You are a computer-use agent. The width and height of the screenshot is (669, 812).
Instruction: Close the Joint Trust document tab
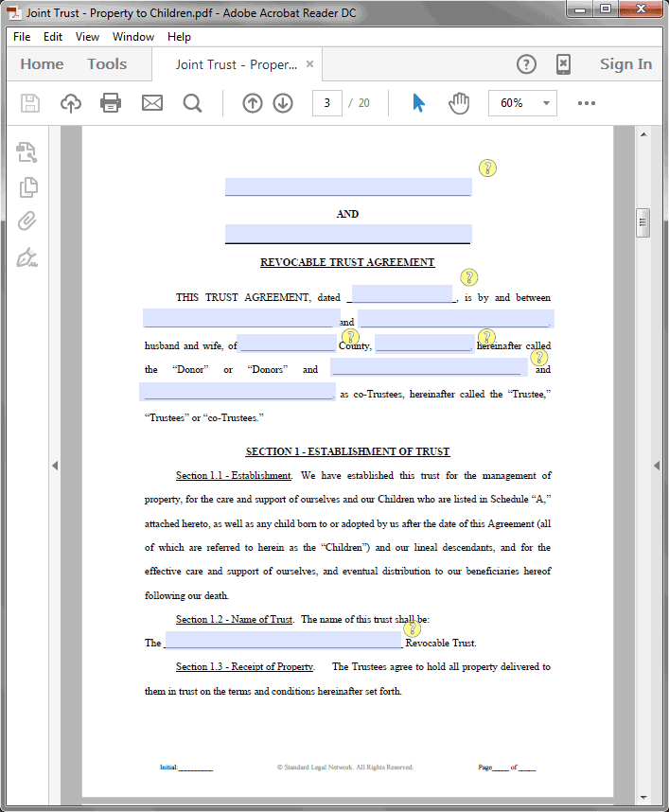[x=309, y=63]
